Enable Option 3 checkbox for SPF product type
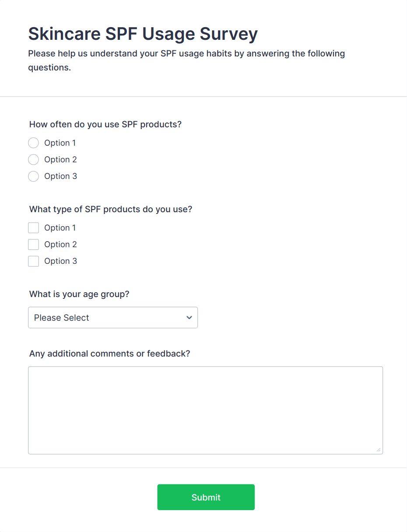 point(33,261)
